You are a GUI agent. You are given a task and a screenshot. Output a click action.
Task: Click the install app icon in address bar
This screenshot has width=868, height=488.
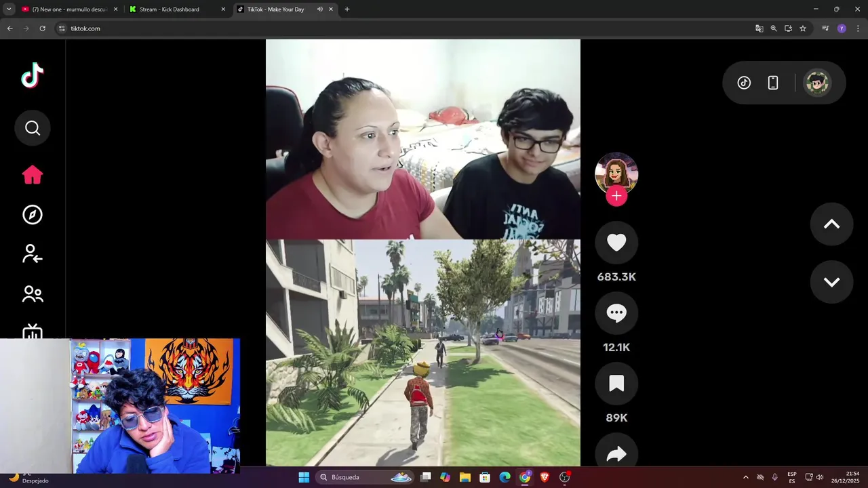click(788, 28)
